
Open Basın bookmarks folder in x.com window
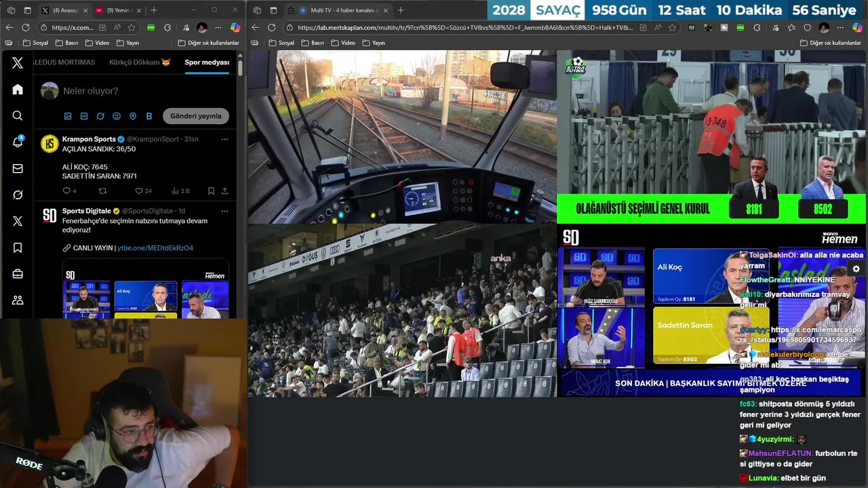[x=66, y=43]
